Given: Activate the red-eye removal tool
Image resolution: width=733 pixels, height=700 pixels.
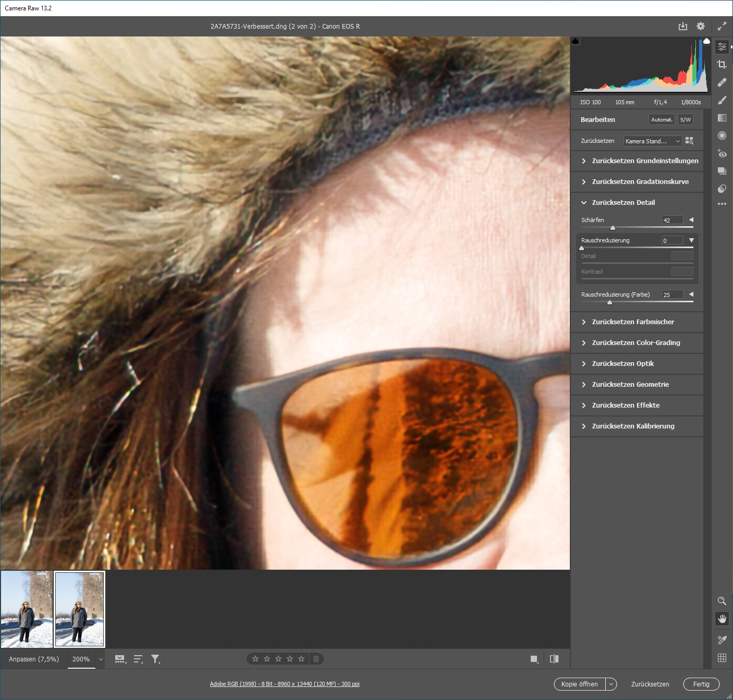Looking at the screenshot, I should pyautogui.click(x=722, y=153).
